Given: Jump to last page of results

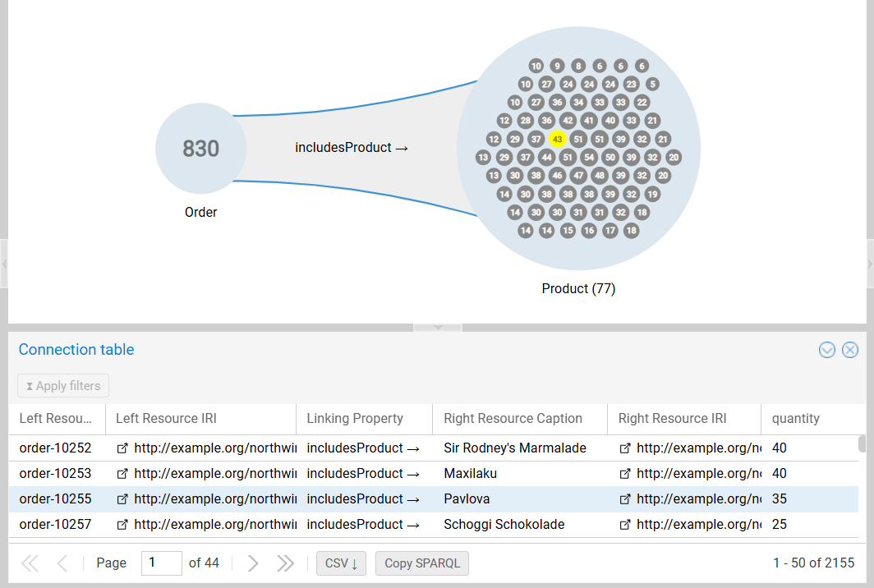Looking at the screenshot, I should pyautogui.click(x=285, y=563).
